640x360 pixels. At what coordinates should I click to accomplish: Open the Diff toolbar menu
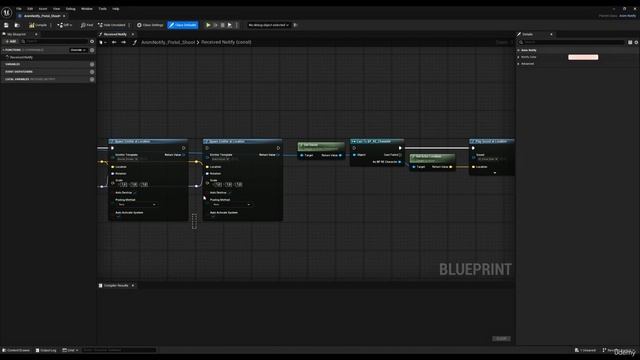(x=64, y=25)
